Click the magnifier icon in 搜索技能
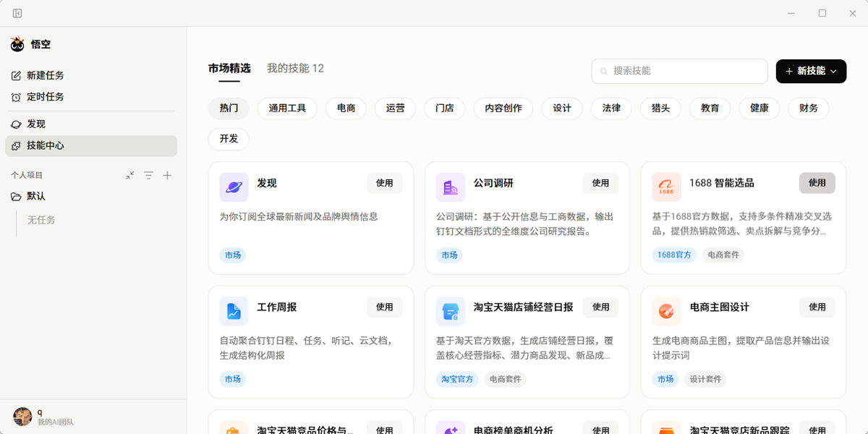The height and width of the screenshot is (434, 868). (x=604, y=71)
